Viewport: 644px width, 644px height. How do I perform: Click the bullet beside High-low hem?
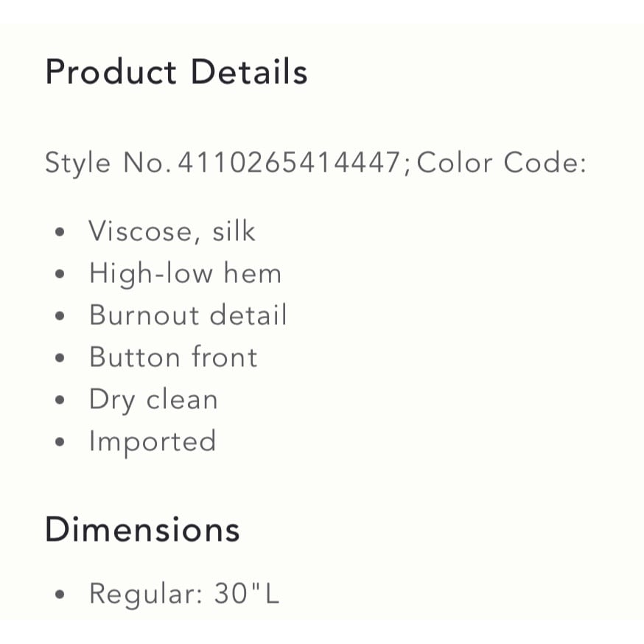(x=60, y=274)
